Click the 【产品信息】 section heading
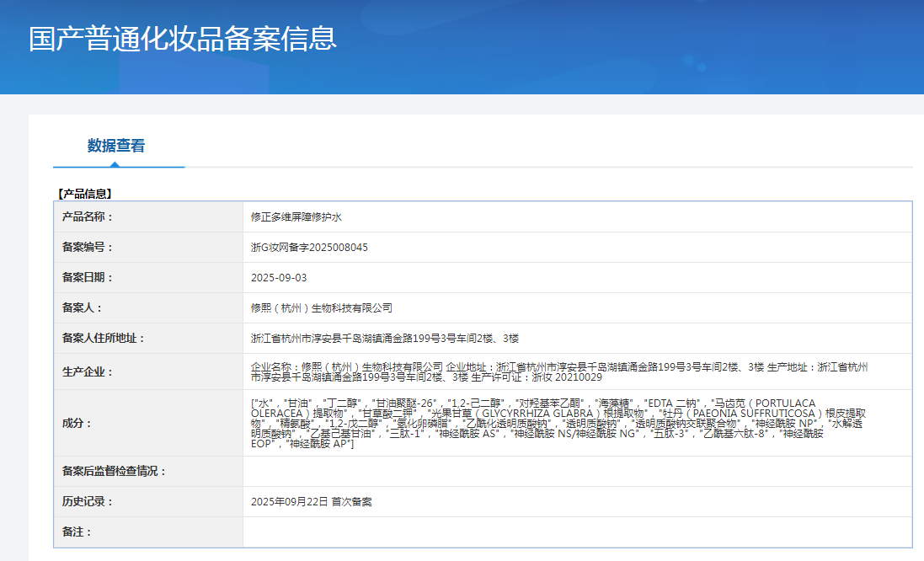The height and width of the screenshot is (561, 924). click(x=84, y=194)
